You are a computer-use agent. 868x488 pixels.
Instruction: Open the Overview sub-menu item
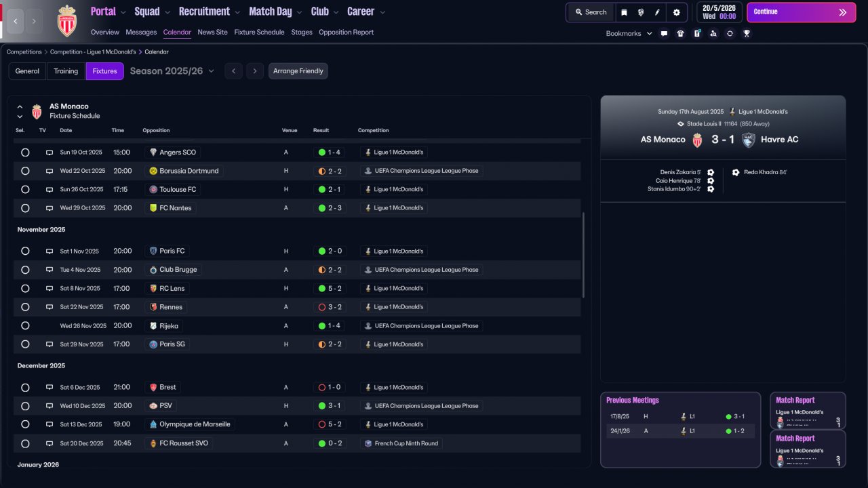point(105,32)
